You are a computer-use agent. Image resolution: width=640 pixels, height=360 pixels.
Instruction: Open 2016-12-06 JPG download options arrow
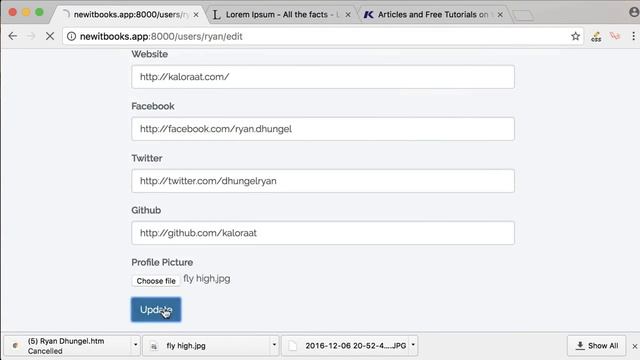point(413,345)
